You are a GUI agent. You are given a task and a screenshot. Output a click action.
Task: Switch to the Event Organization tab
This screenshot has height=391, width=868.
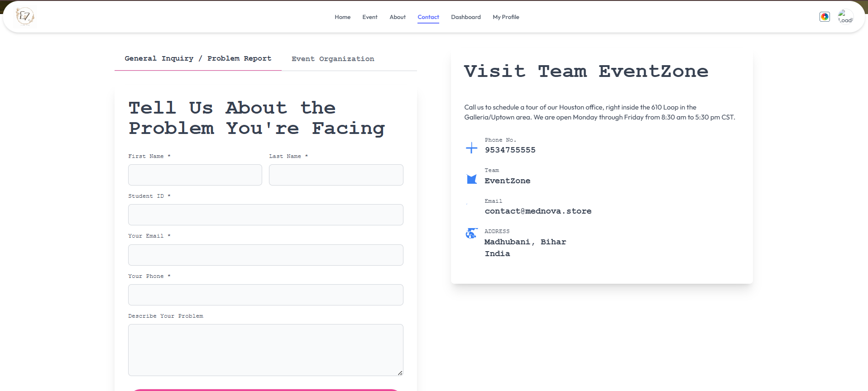pyautogui.click(x=333, y=59)
